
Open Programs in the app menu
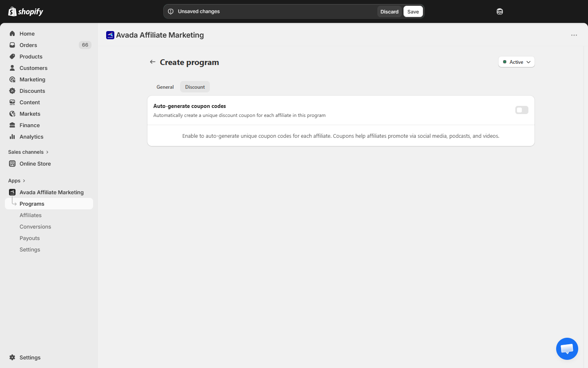click(49, 204)
